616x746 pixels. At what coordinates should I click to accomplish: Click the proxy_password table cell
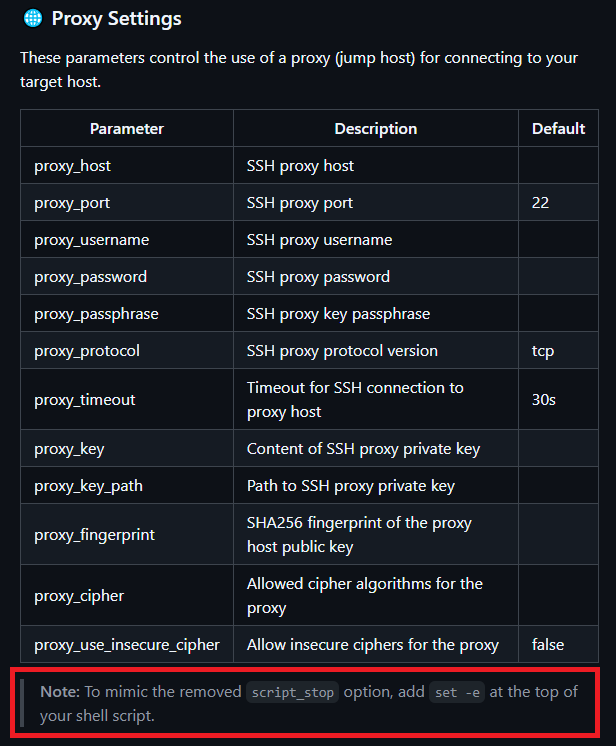(x=127, y=276)
